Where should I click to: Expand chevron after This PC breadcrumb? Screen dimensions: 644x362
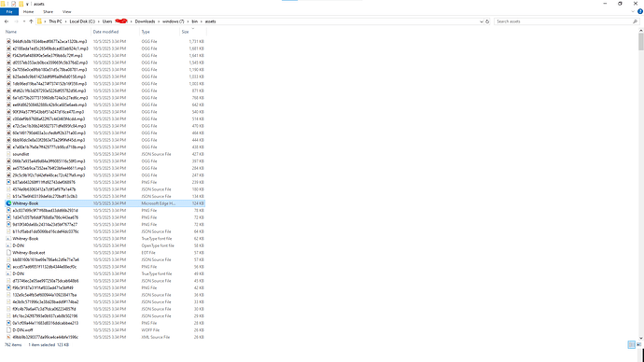(x=65, y=21)
